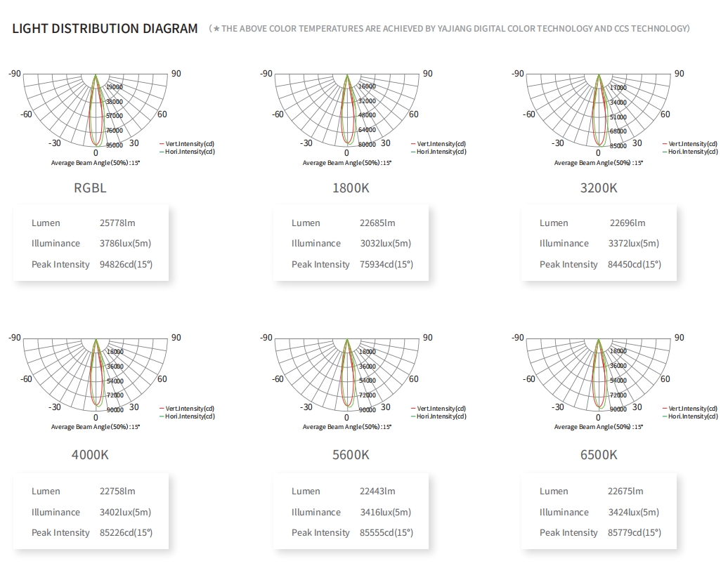Select the RGBL lumen value 25778lm

pos(117,223)
